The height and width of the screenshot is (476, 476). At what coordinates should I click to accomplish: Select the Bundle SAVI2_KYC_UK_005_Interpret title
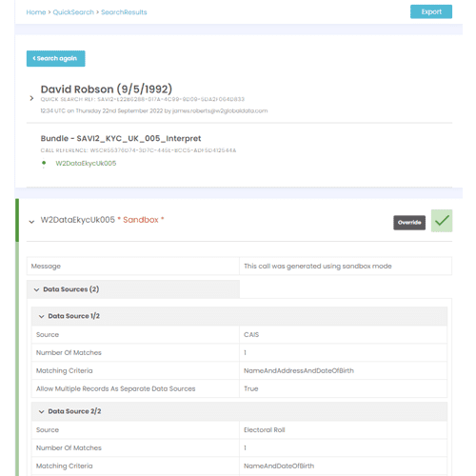tap(121, 138)
